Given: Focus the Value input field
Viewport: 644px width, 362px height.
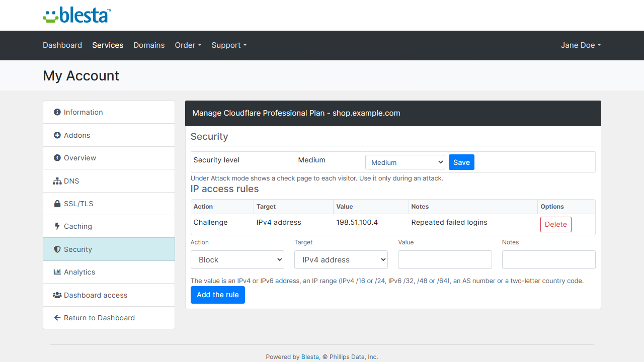Looking at the screenshot, I should 445,260.
